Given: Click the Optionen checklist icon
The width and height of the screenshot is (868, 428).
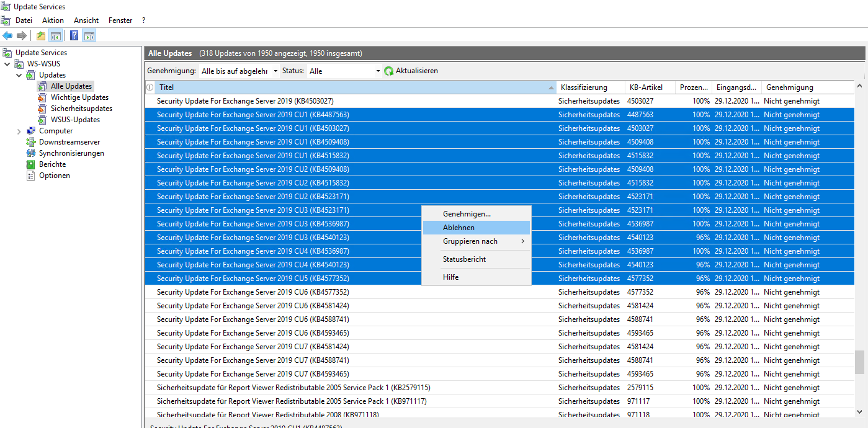Looking at the screenshot, I should pyautogui.click(x=31, y=176).
